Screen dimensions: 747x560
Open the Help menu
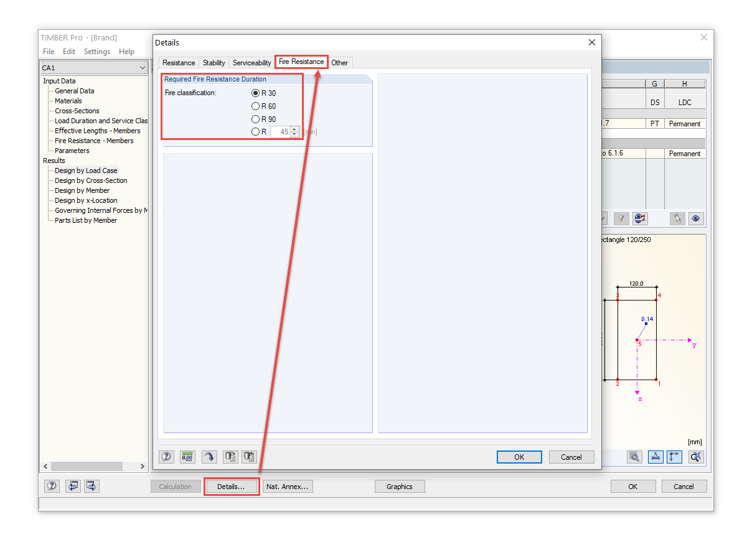pos(126,52)
